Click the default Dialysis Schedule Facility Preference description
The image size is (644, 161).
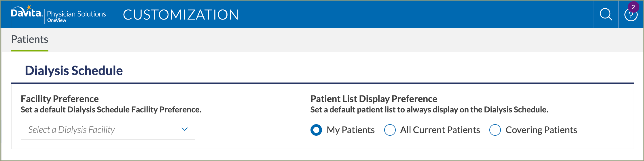111,110
